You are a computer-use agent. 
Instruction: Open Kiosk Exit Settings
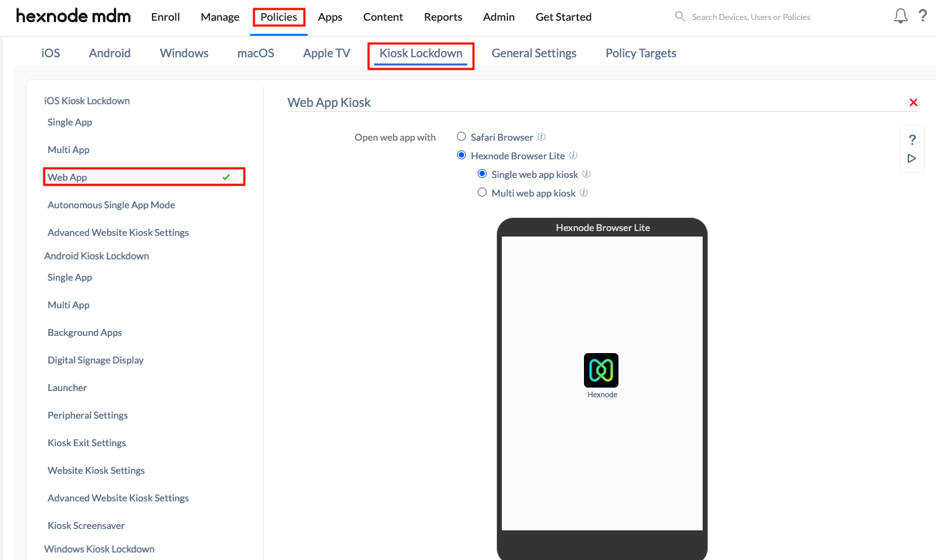pos(87,443)
